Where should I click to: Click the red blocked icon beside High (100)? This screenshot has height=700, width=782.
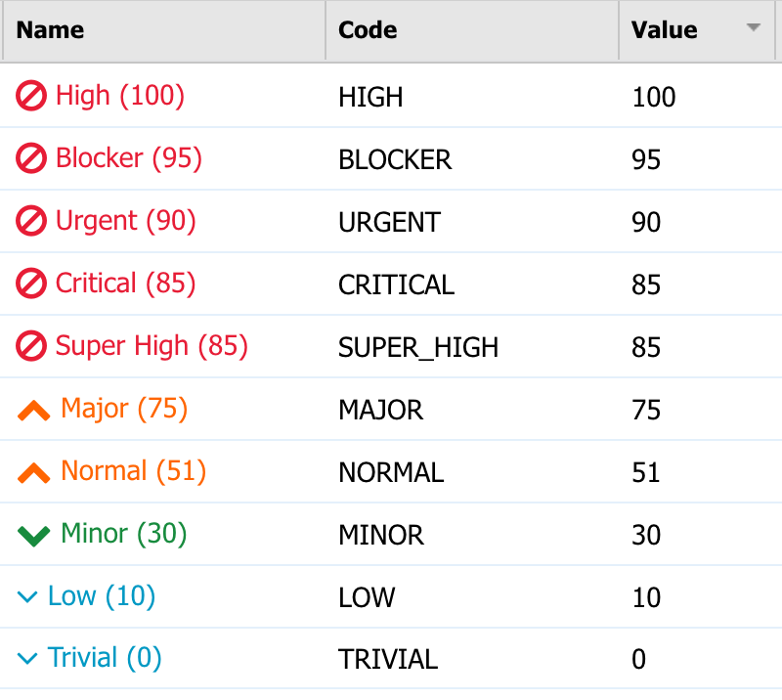pyautogui.click(x=31, y=95)
